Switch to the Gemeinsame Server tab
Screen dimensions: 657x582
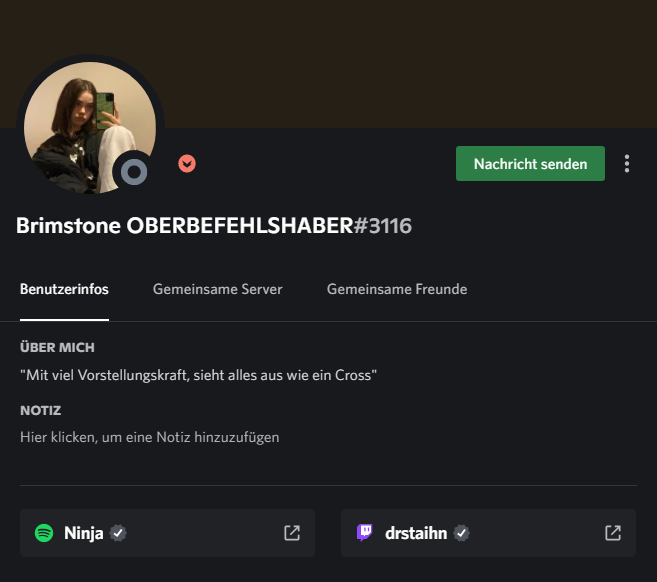pos(217,289)
